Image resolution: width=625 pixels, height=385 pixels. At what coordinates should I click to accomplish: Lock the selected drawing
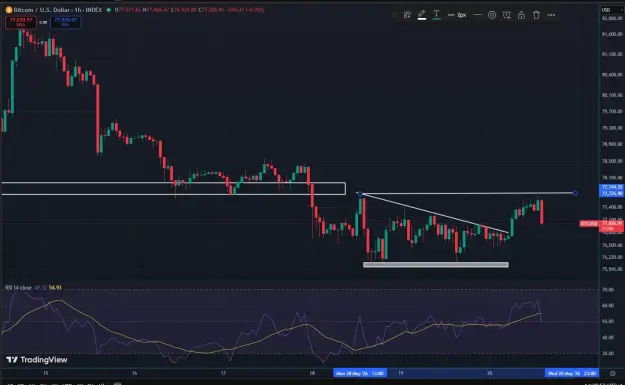[x=521, y=15]
